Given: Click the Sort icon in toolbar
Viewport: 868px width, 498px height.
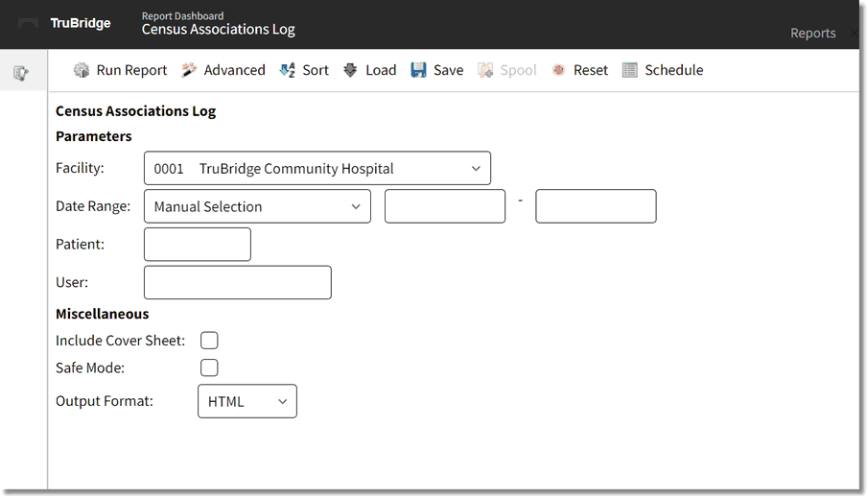Looking at the screenshot, I should coord(288,70).
